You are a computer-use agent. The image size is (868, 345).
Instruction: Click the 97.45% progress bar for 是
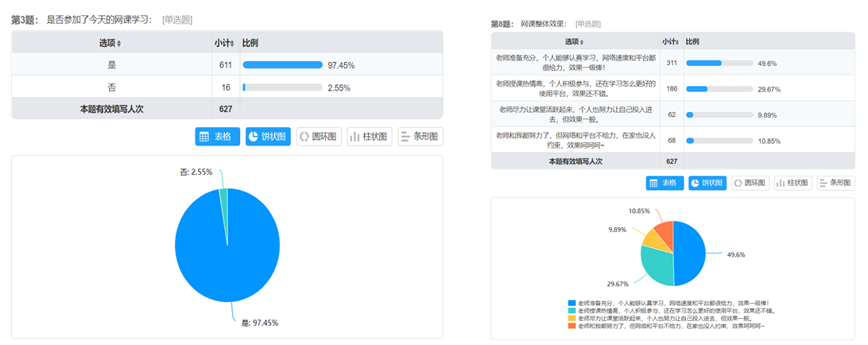[282, 65]
